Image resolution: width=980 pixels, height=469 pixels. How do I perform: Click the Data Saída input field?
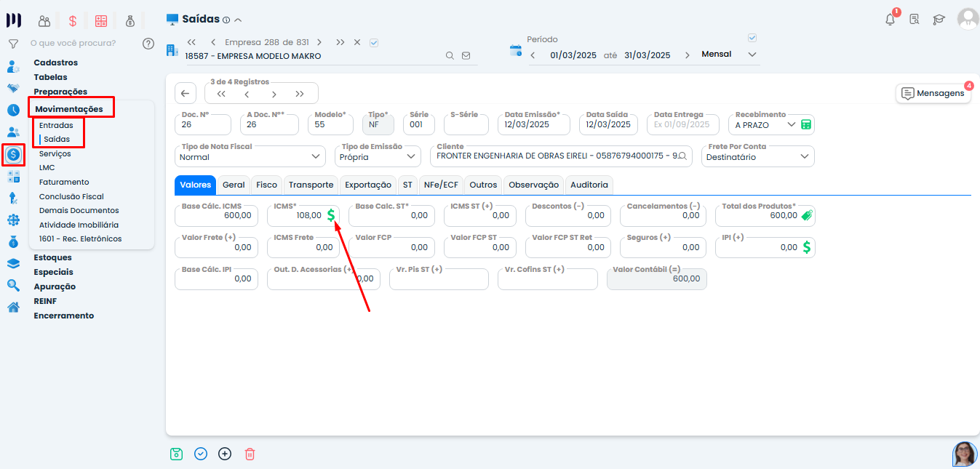pyautogui.click(x=608, y=124)
